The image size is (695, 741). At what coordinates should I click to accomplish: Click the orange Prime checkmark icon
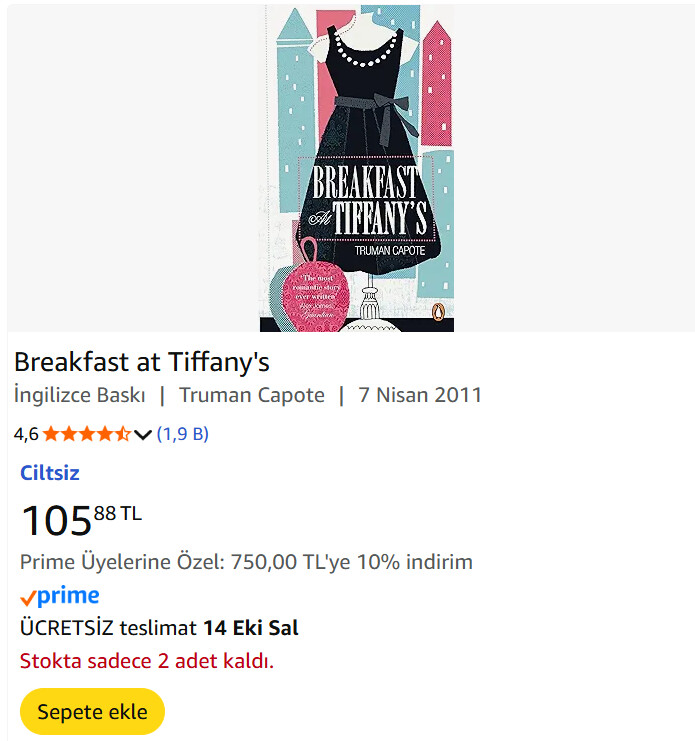28,598
